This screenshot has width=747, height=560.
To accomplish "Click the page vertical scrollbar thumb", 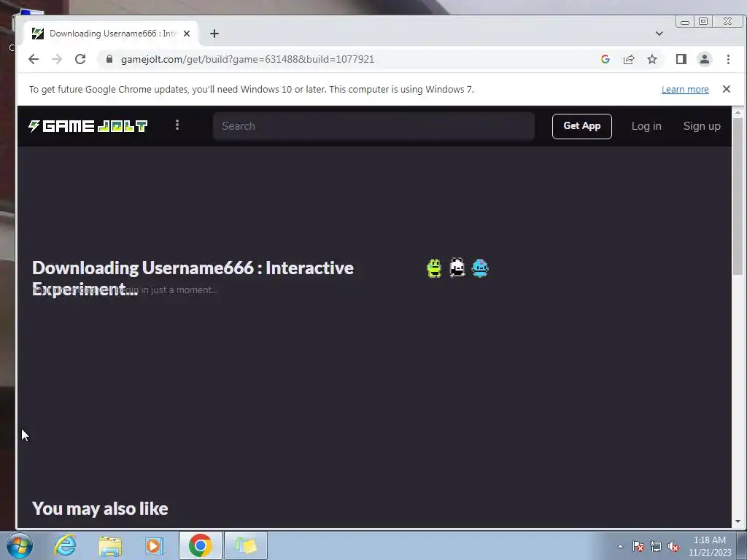I will pos(738,195).
